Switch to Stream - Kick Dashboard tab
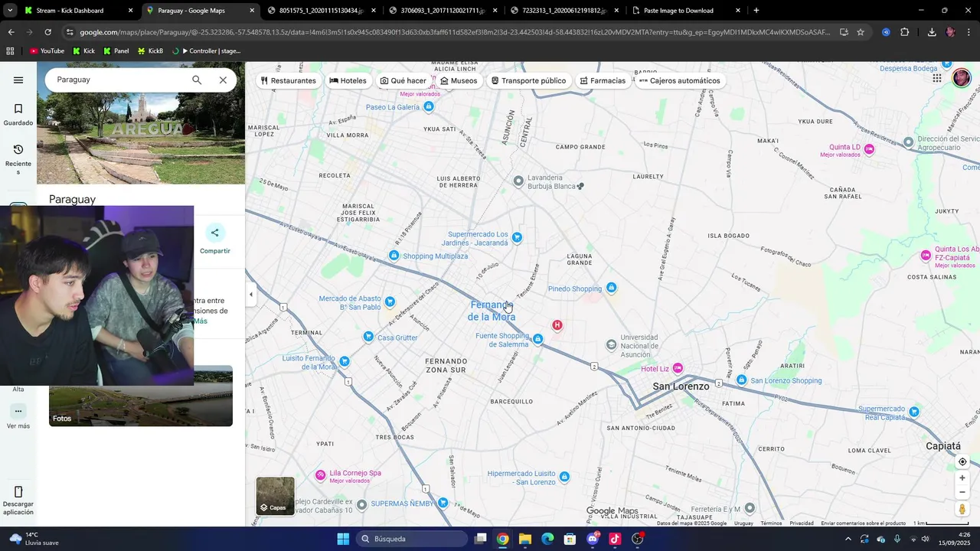980x551 pixels. [78, 11]
